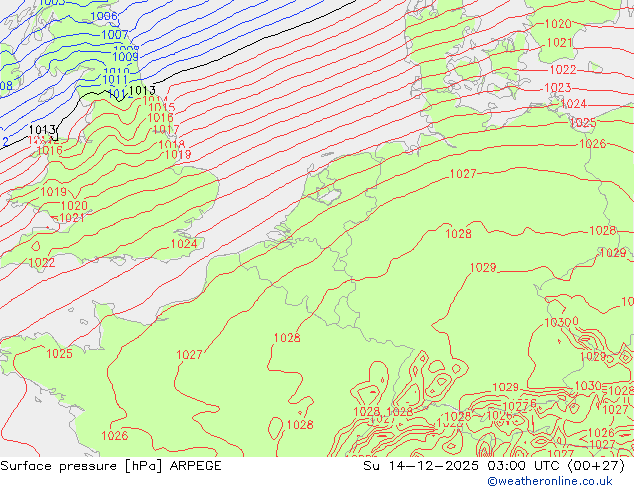Select the 1020 label over Denmark
This screenshot has width=634, height=490.
(558, 24)
